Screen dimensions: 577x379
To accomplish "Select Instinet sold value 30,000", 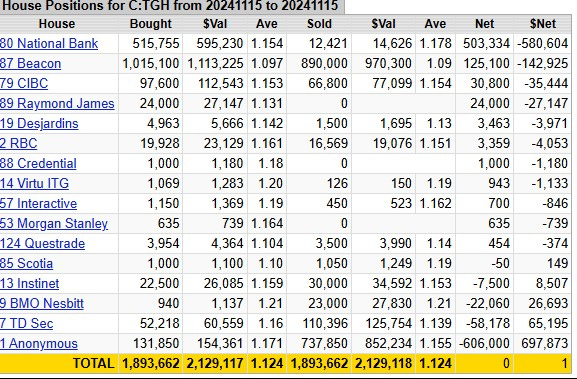I will (328, 283).
